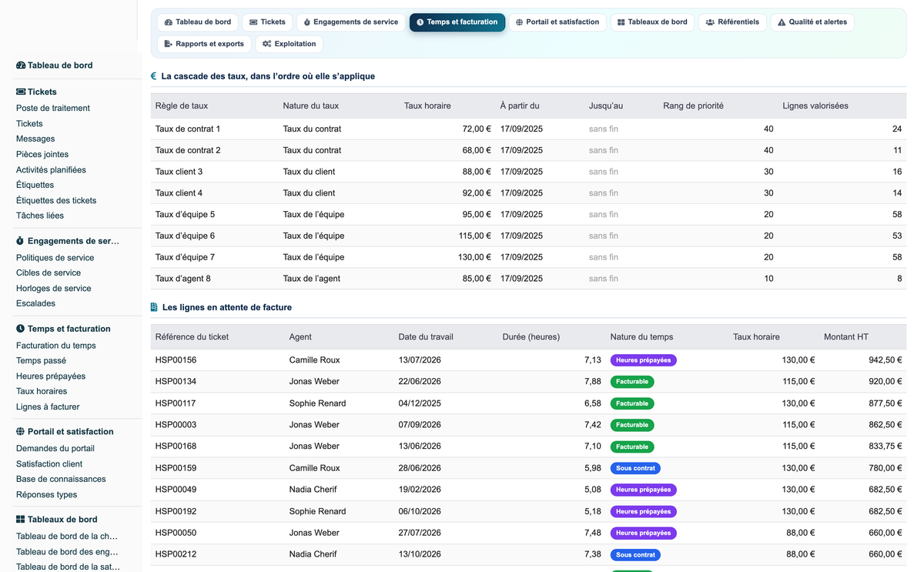Open Demandes du portail sidebar link

(x=55, y=449)
